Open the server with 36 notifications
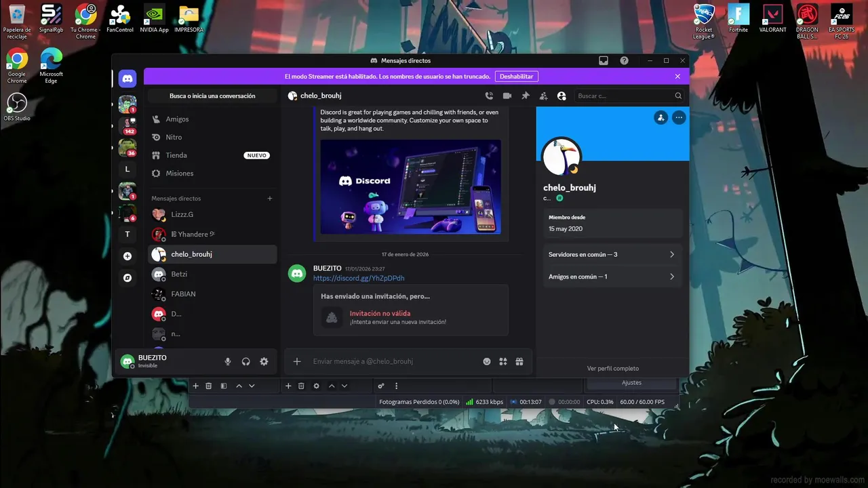 coord(127,148)
